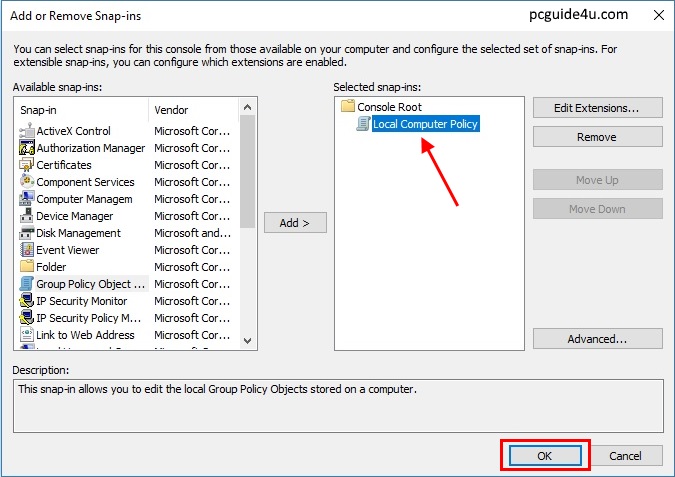
Task: Select Local Computer Policy item
Action: (x=425, y=124)
